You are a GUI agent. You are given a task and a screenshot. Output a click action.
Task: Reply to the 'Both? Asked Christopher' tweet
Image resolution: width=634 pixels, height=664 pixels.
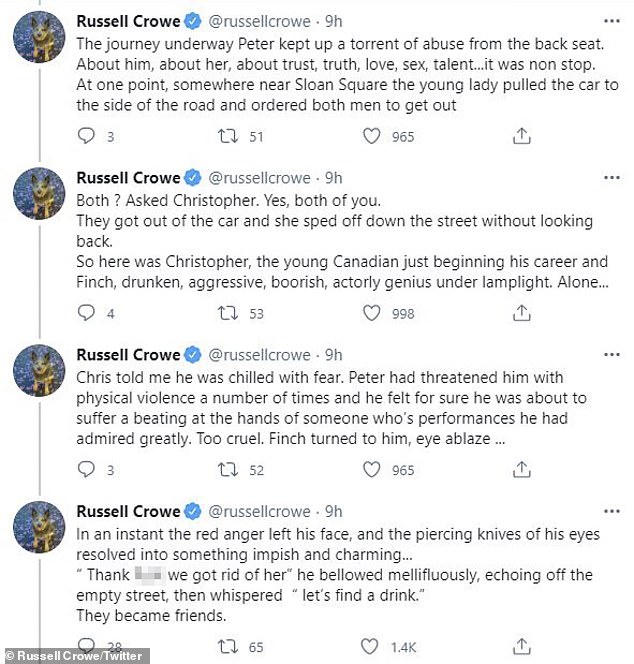86,314
